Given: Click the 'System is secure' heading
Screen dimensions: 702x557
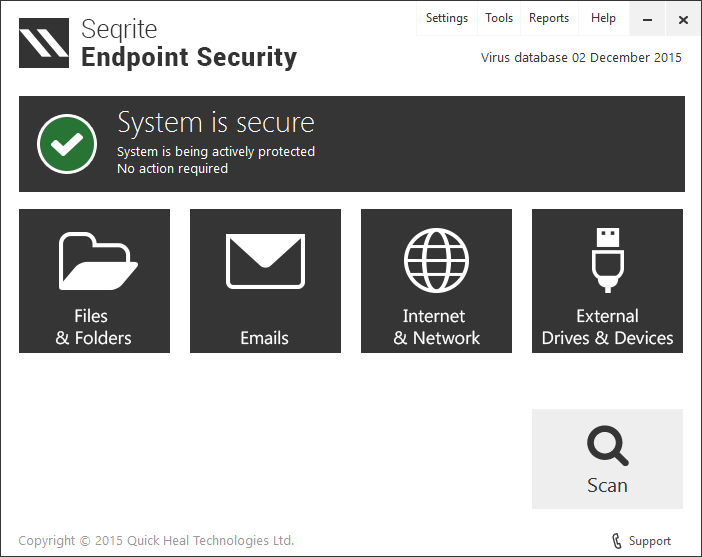Looking at the screenshot, I should (216, 122).
